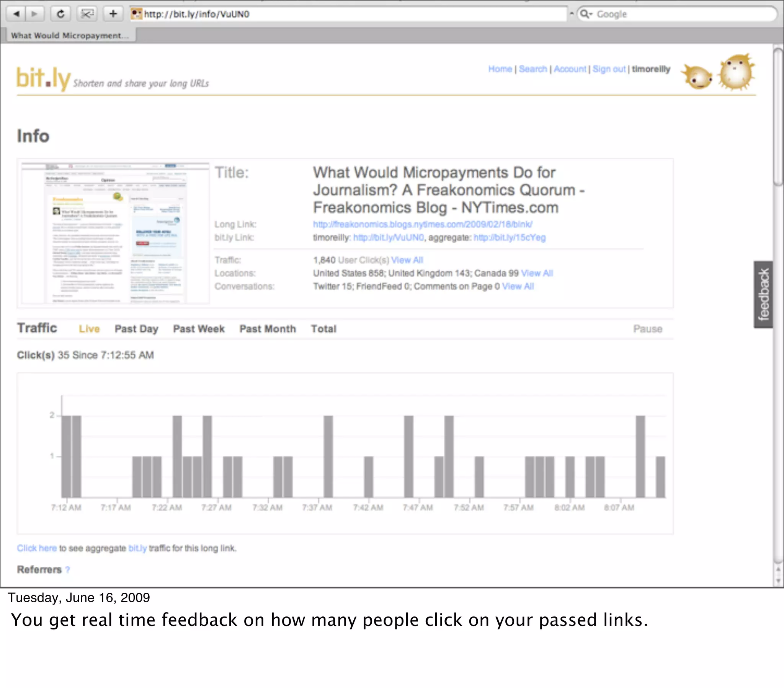Select the Past Day traffic tab
This screenshot has height=688, width=784.
pos(136,329)
